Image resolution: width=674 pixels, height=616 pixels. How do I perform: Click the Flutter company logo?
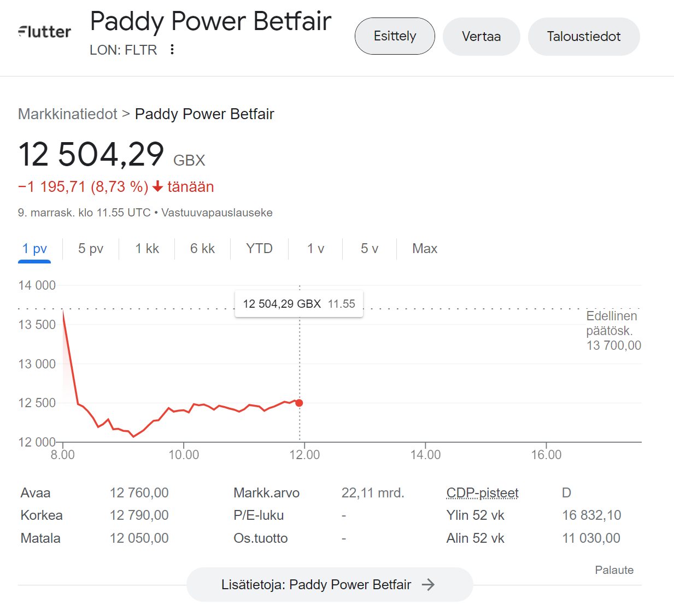pyautogui.click(x=45, y=32)
